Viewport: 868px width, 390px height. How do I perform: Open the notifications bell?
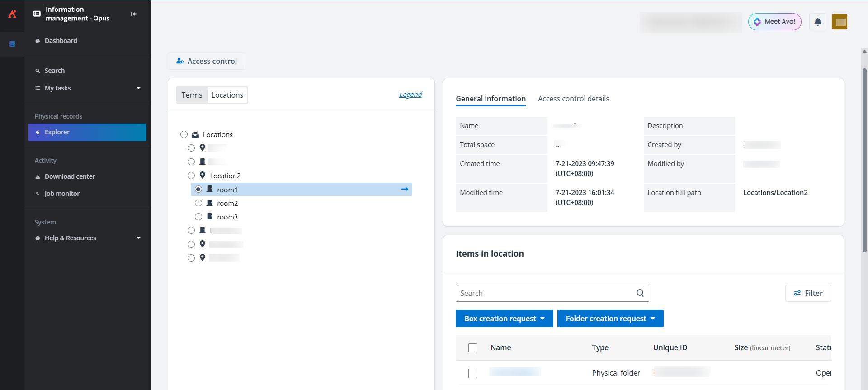click(818, 22)
